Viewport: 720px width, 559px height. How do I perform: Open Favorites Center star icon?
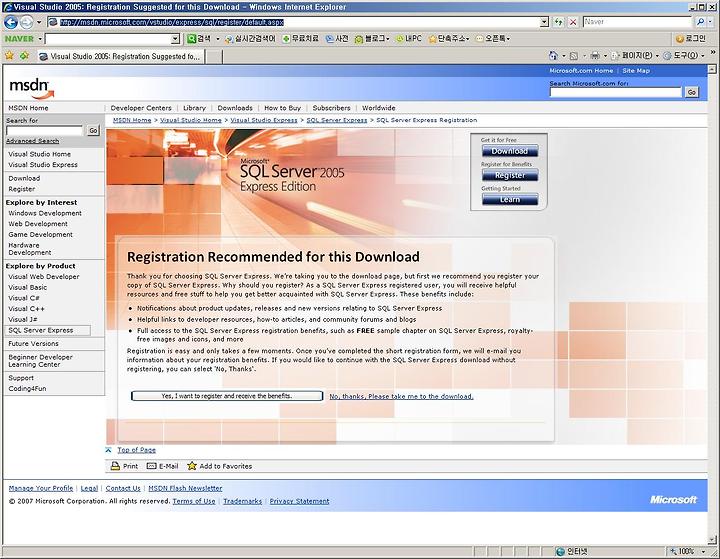[9, 56]
